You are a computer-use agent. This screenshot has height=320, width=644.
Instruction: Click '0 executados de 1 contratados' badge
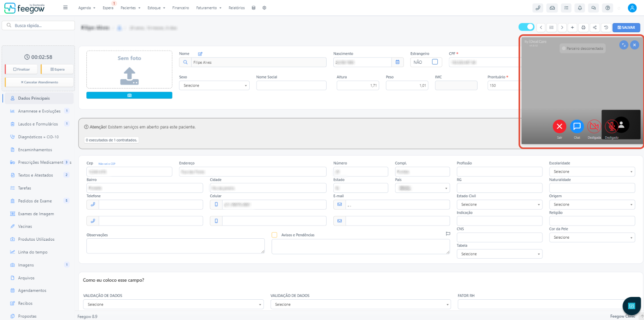pos(112,140)
